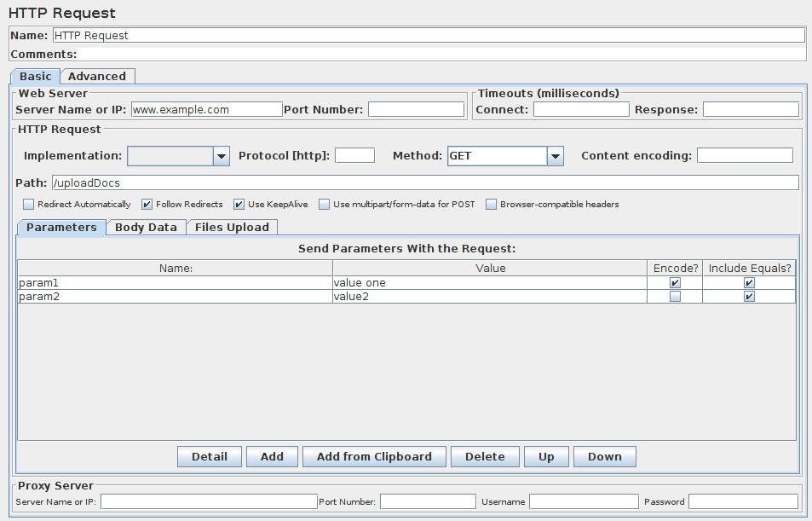Enable Use multipart/form-data for POST

point(324,204)
